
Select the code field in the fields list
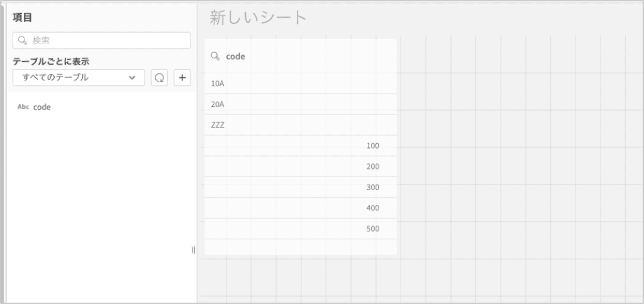[42, 107]
